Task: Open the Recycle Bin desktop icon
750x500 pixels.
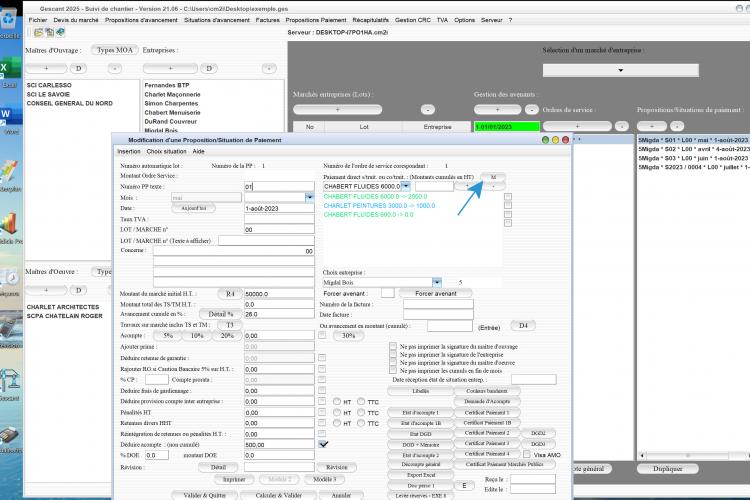Action: [10, 20]
